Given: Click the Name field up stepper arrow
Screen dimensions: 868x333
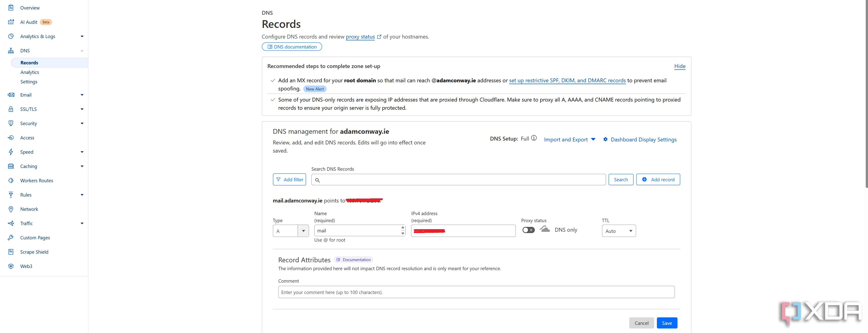Looking at the screenshot, I should point(403,228).
